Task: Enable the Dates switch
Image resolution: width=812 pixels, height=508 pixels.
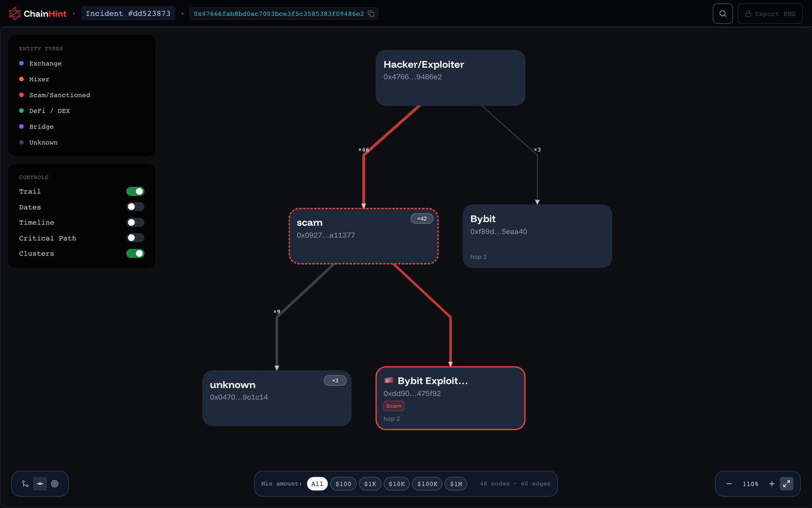Action: tap(135, 207)
